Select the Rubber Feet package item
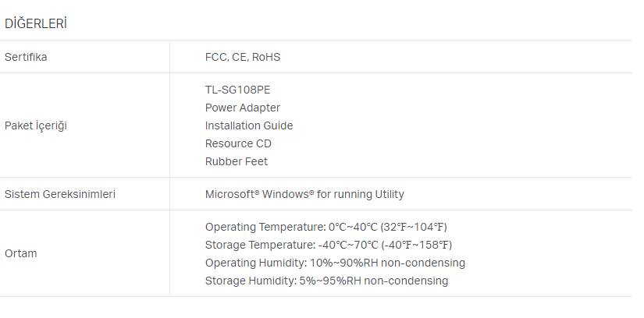 click(237, 161)
